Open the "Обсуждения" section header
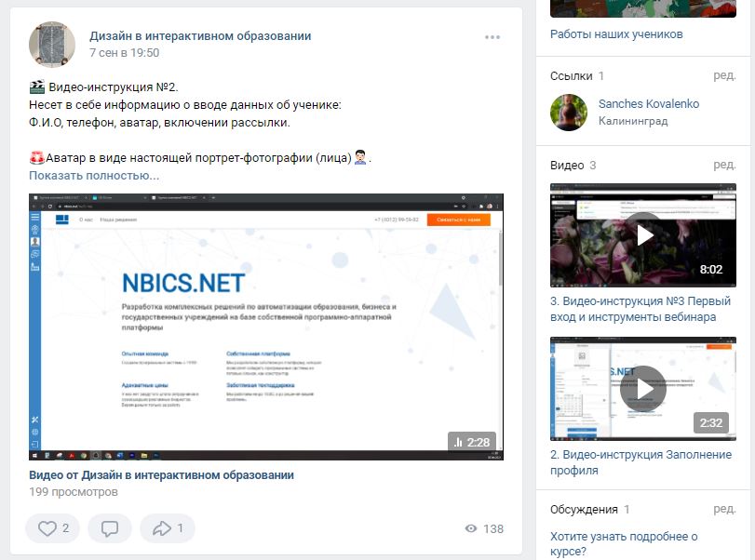The width and height of the screenshot is (755, 560). tap(584, 510)
